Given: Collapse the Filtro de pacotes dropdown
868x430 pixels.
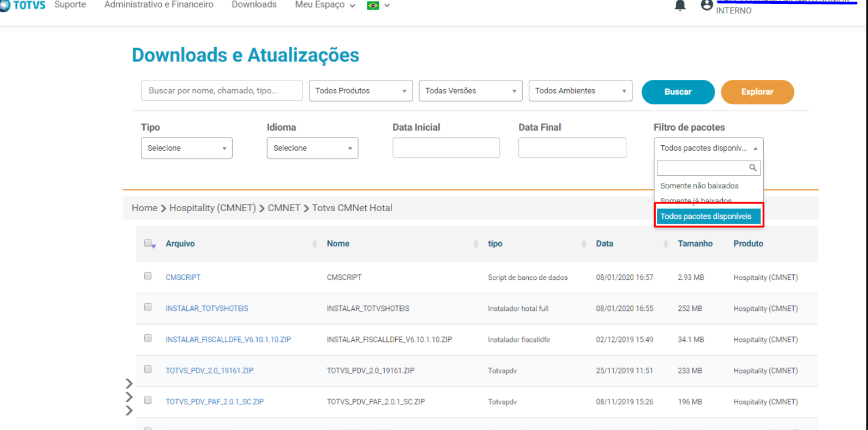Looking at the screenshot, I should click(x=708, y=148).
